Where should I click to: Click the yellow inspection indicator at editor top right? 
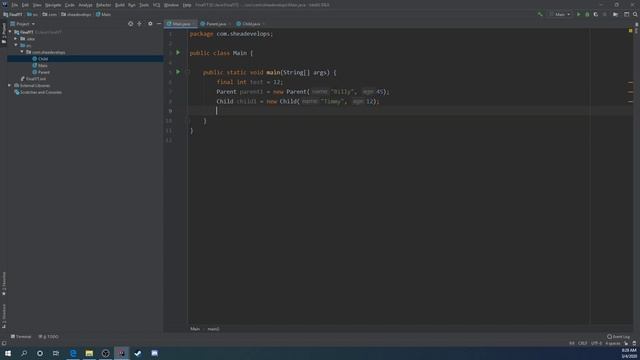coord(630,31)
